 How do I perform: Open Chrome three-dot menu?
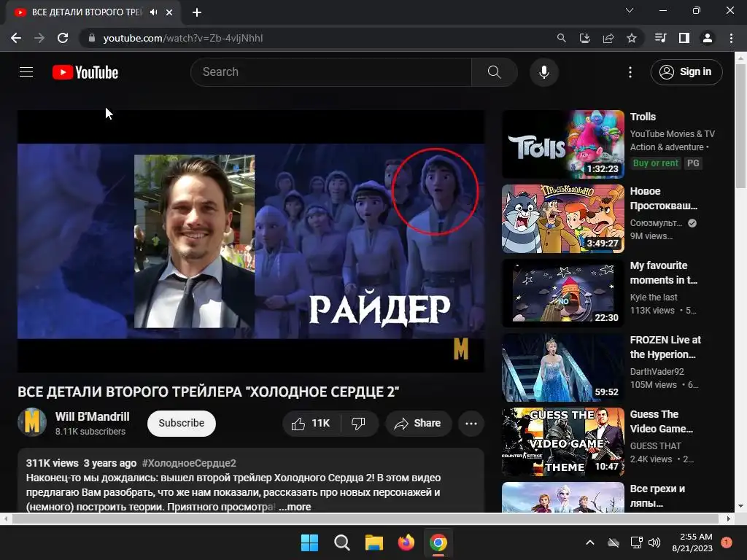[731, 38]
